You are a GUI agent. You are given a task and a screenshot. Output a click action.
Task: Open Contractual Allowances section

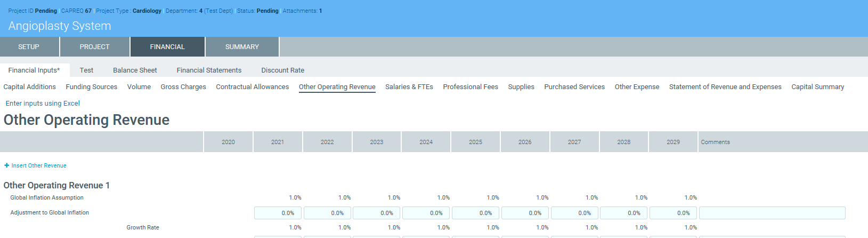[252, 87]
